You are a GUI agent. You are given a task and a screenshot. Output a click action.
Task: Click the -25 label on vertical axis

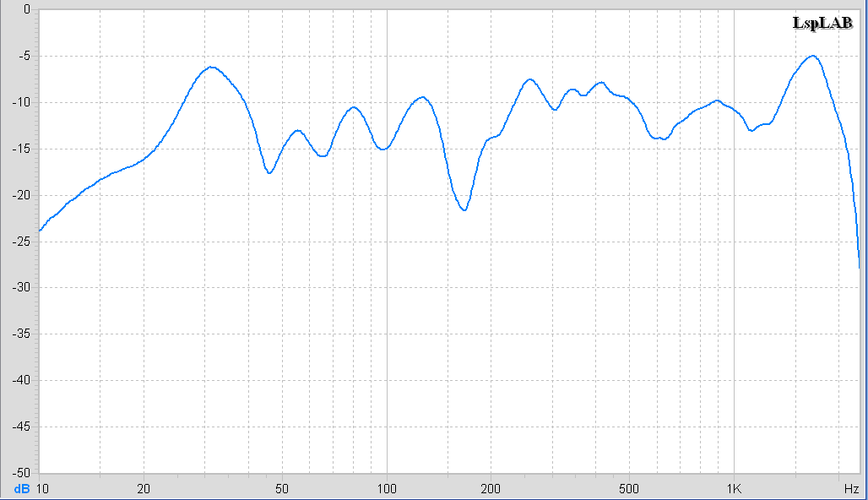pyautogui.click(x=21, y=242)
